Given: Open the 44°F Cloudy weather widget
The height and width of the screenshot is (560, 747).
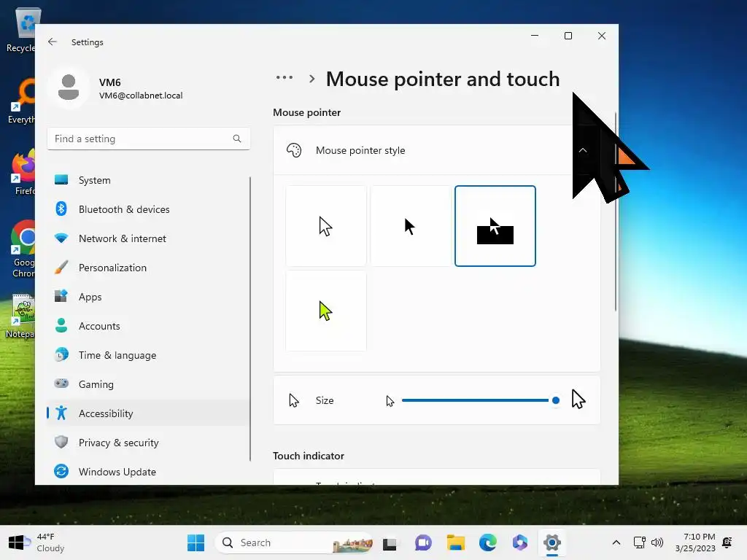Looking at the screenshot, I should 36,542.
